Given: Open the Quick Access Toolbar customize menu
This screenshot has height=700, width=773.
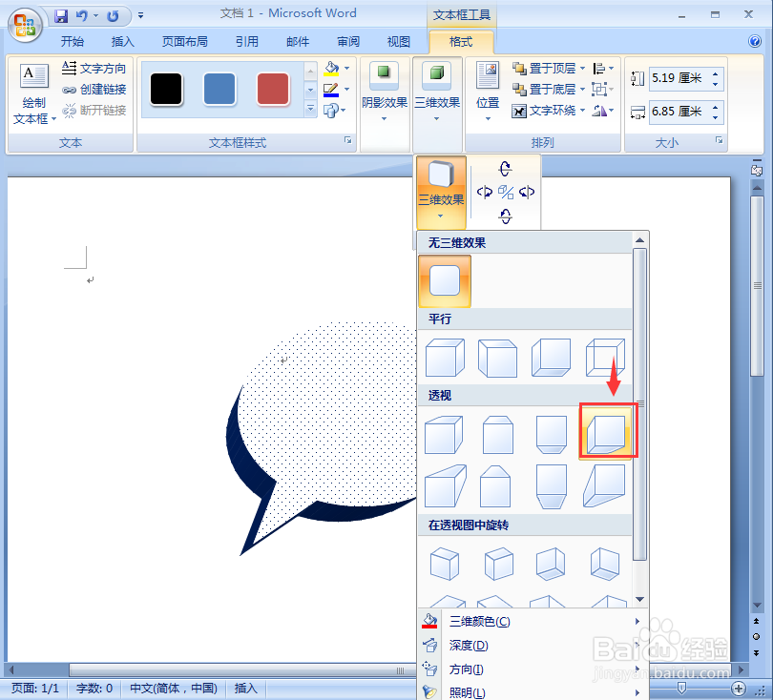Looking at the screenshot, I should coord(141,16).
